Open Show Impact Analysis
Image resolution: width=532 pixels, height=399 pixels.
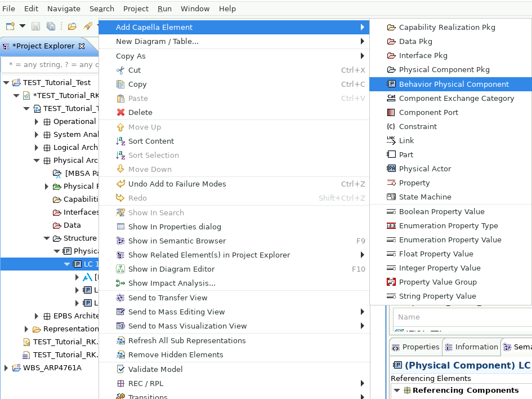[234, 283]
